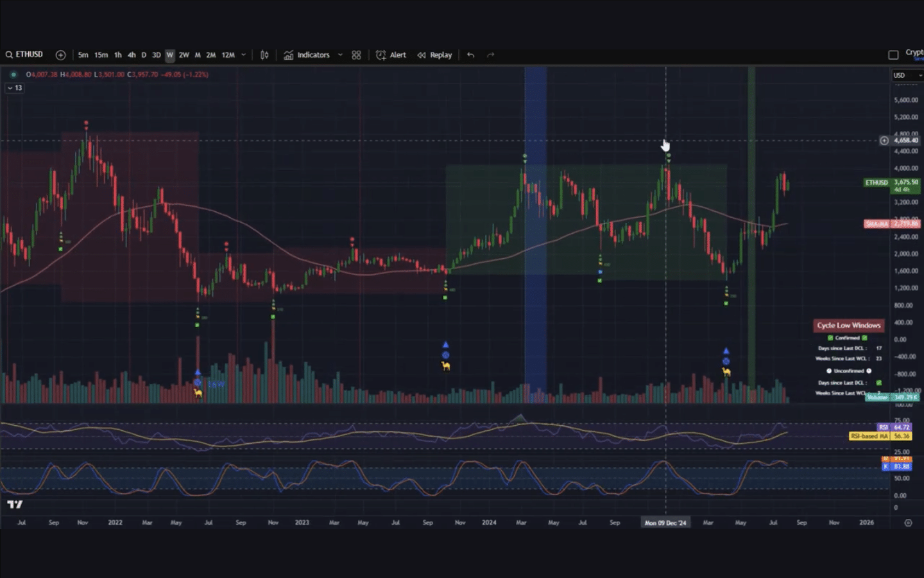924x578 pixels.
Task: Toggle the green symbol status dot
Action: click(13, 74)
